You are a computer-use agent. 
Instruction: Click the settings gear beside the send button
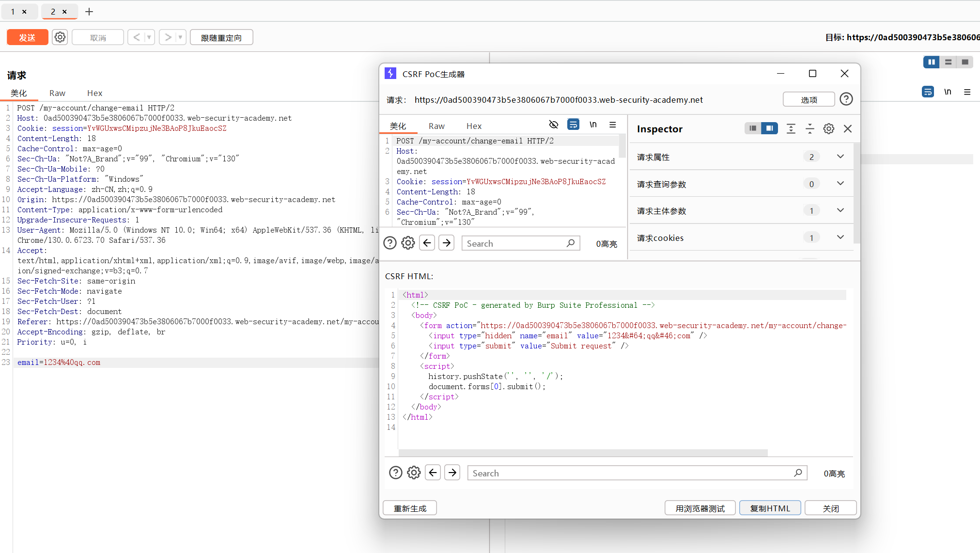click(x=60, y=37)
